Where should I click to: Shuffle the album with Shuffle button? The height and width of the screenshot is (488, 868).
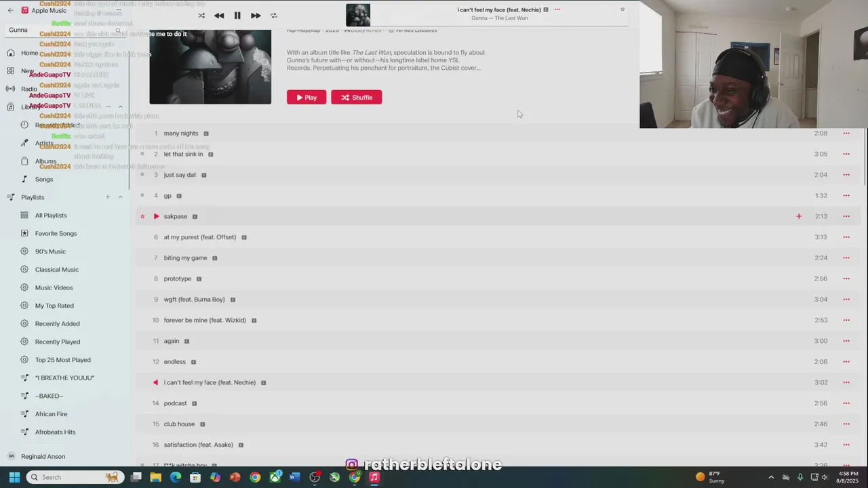pos(357,98)
